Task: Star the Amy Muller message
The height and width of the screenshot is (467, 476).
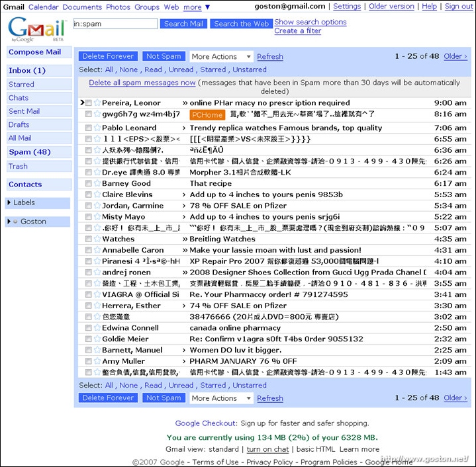Action: [x=97, y=361]
